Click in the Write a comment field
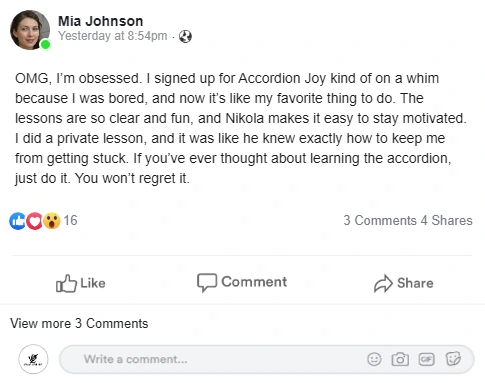485x383 pixels. (x=267, y=359)
